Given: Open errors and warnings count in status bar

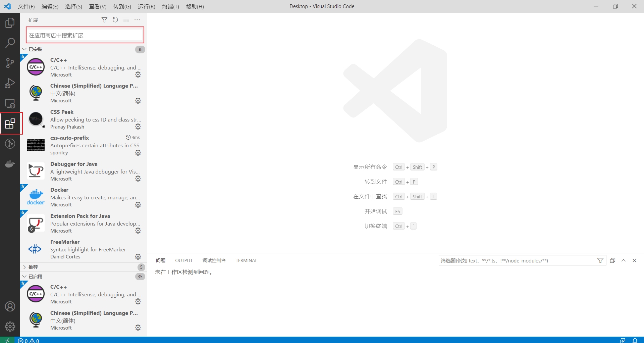Looking at the screenshot, I should tap(29, 340).
